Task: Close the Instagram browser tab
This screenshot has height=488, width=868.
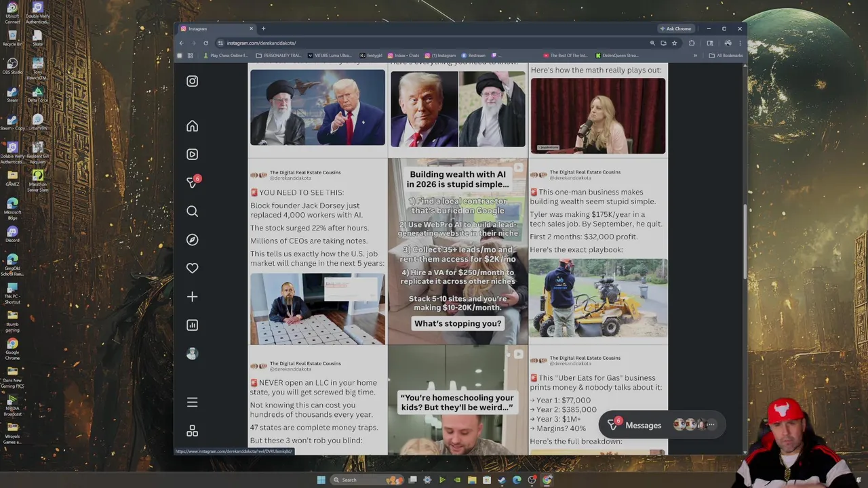Action: pos(251,28)
